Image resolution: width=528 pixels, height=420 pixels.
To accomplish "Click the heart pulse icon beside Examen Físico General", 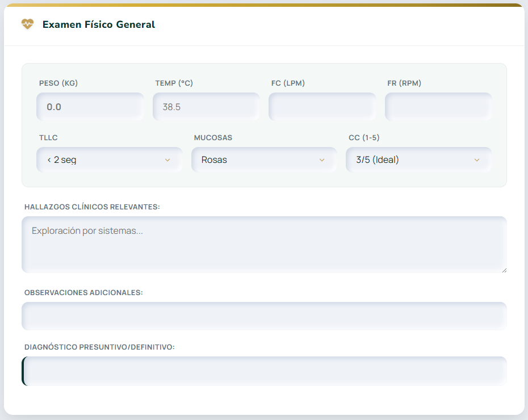I will (x=28, y=24).
